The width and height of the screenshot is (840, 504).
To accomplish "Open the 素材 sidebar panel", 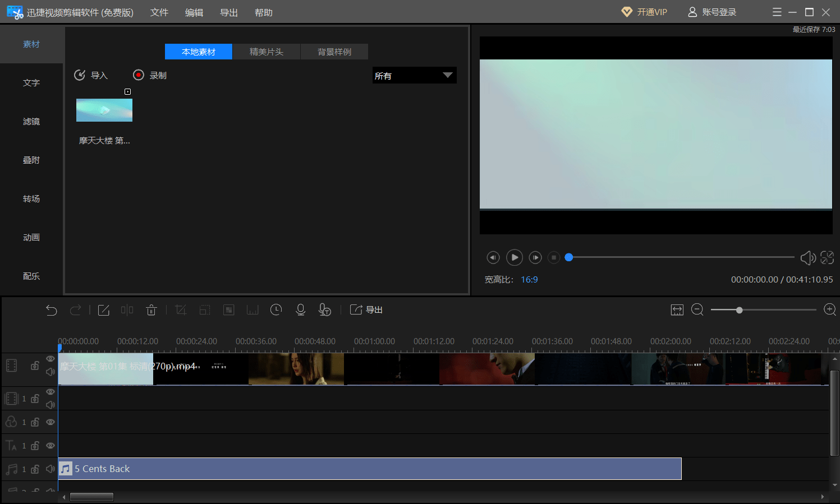I will (x=31, y=44).
